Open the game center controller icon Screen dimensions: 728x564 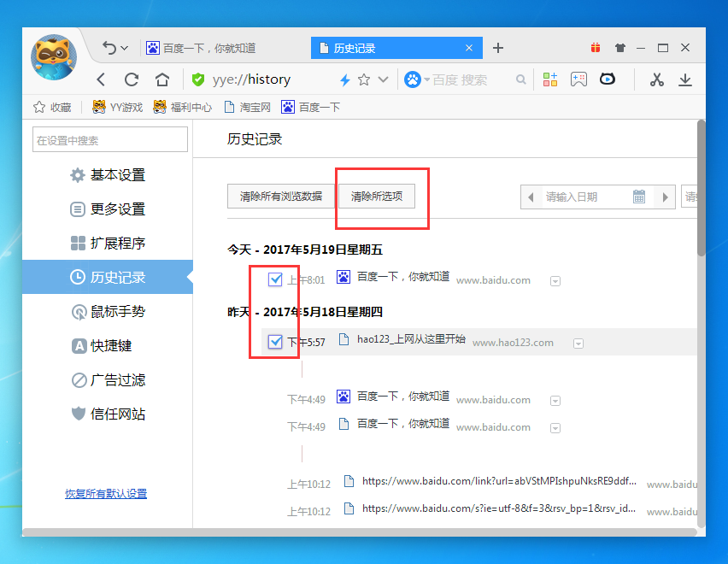coord(579,79)
